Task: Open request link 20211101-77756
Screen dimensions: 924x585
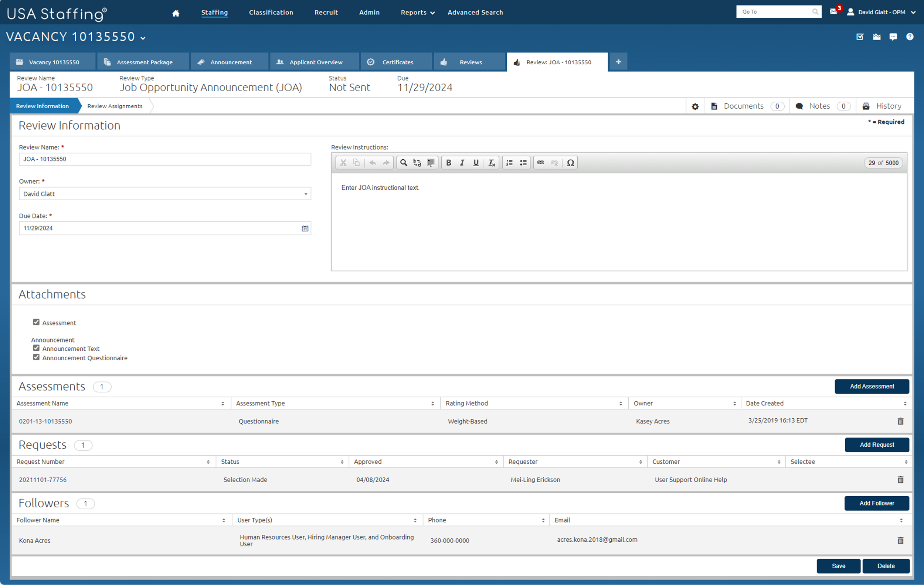Action: pos(43,480)
